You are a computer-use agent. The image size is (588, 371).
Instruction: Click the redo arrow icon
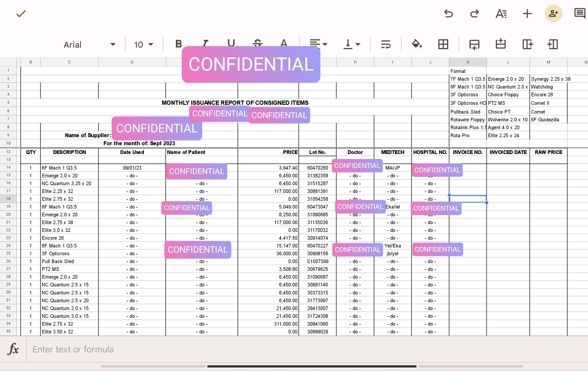coord(474,14)
